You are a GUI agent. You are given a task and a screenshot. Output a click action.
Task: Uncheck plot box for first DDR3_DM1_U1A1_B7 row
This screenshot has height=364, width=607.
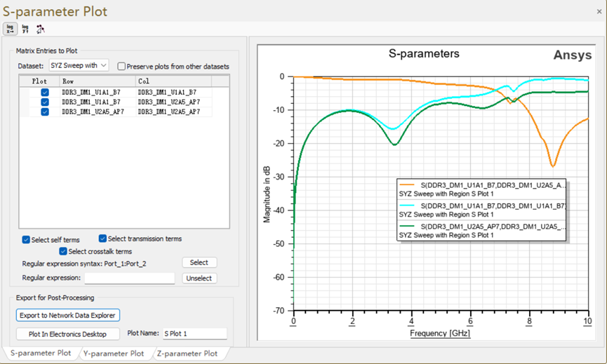(x=45, y=92)
